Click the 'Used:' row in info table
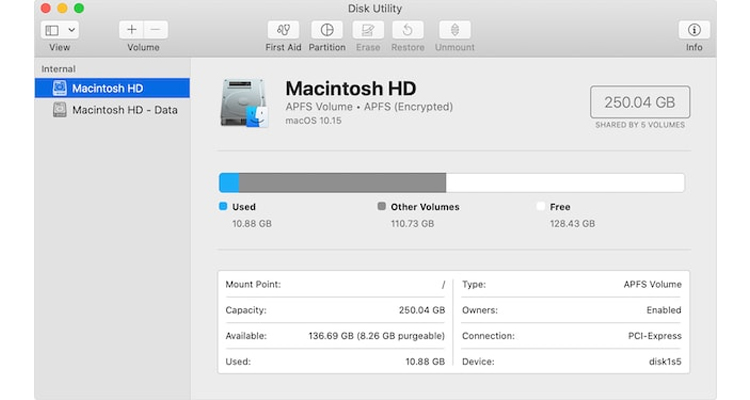Image resolution: width=750 pixels, height=400 pixels. (x=335, y=362)
